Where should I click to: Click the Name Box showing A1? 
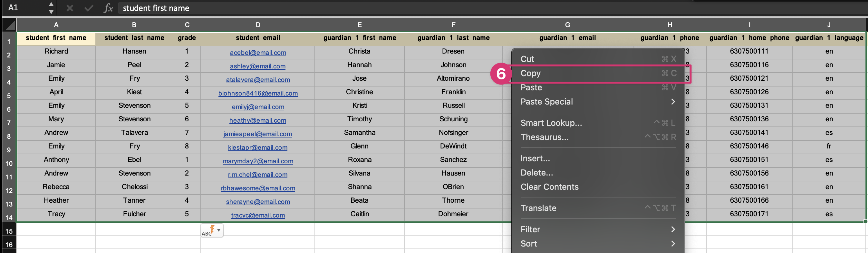pos(24,8)
